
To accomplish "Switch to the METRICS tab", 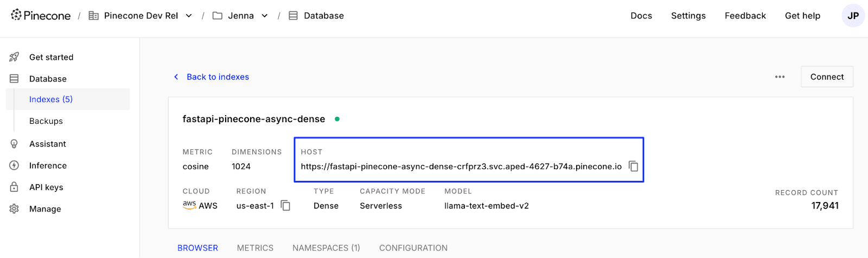I will [x=255, y=248].
